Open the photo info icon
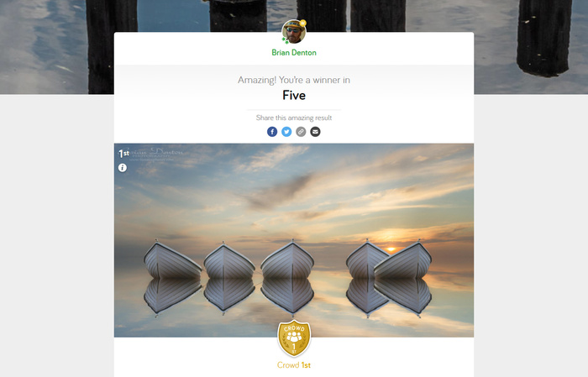Viewport: 588px width, 377px height. pos(123,168)
